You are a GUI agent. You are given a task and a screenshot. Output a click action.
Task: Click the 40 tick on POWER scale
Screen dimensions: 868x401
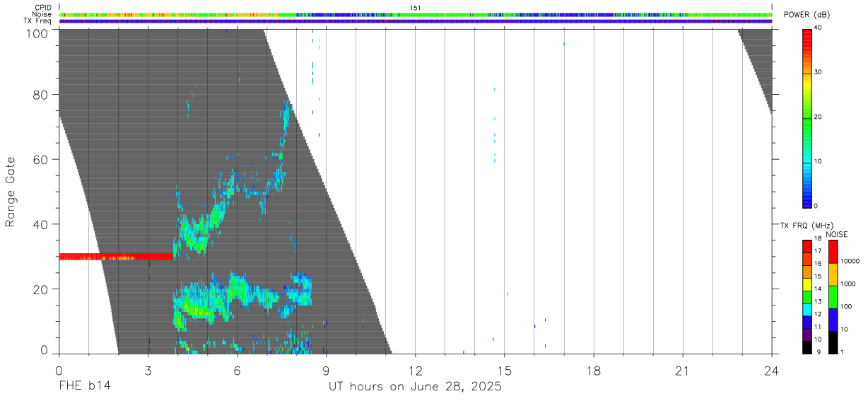point(819,28)
